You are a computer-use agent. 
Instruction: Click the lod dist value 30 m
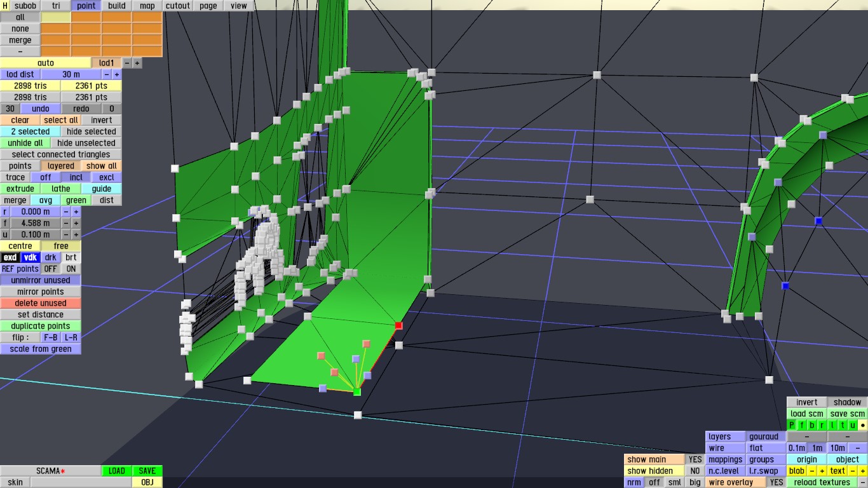71,74
